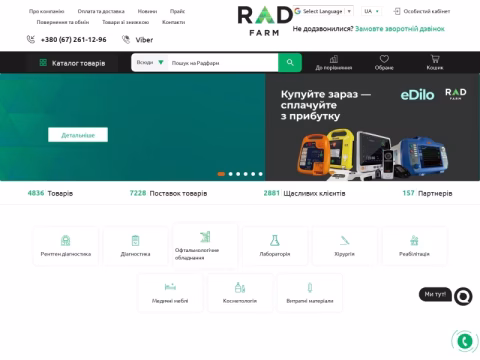Click the RAD Farm logo
Viewport: 480px width, 360px height.
[x=265, y=21]
